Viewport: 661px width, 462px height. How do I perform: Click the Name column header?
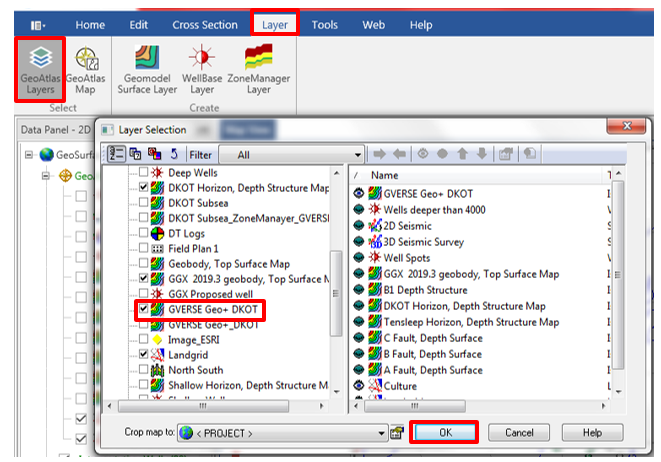coord(384,175)
